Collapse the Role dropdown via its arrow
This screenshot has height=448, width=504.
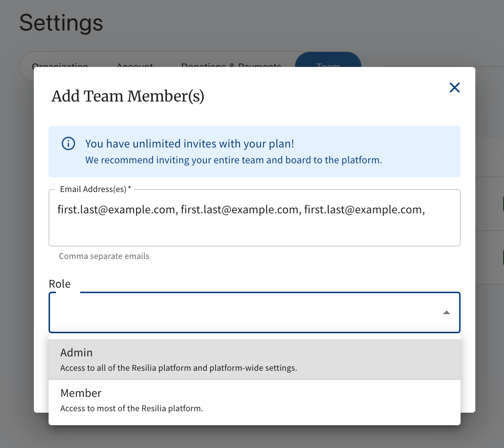(x=446, y=313)
